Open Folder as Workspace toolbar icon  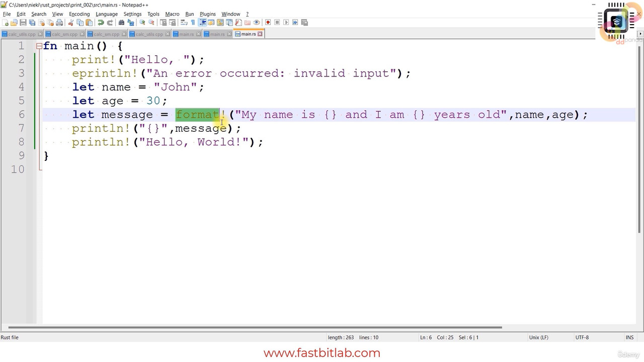click(x=247, y=22)
